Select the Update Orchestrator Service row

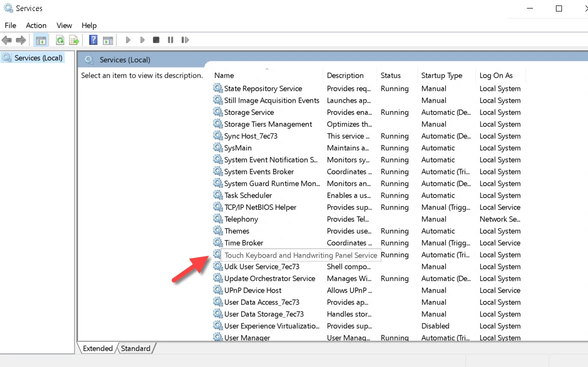(x=270, y=278)
